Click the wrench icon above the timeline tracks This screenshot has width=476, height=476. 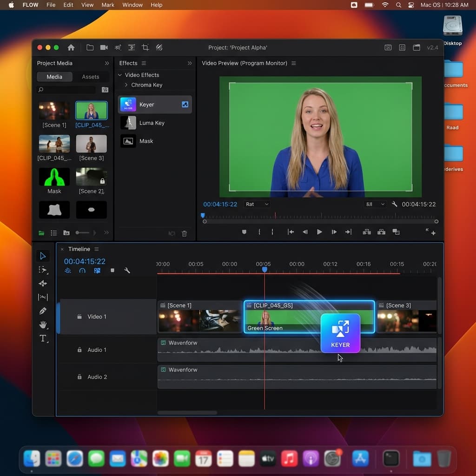point(127,270)
